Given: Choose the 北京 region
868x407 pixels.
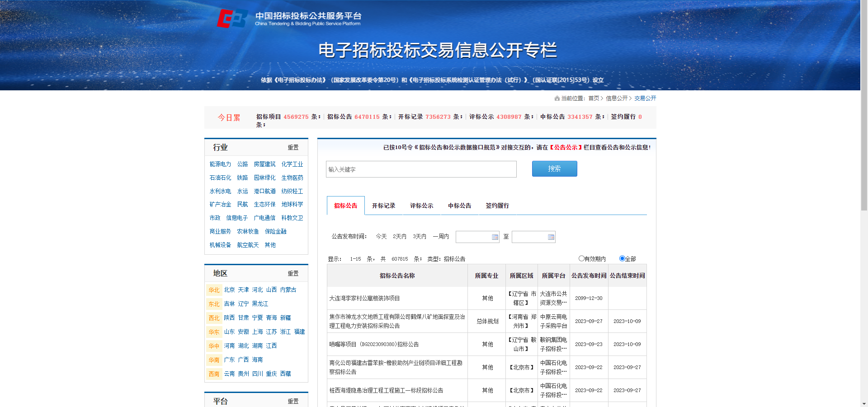Looking at the screenshot, I should tap(229, 290).
